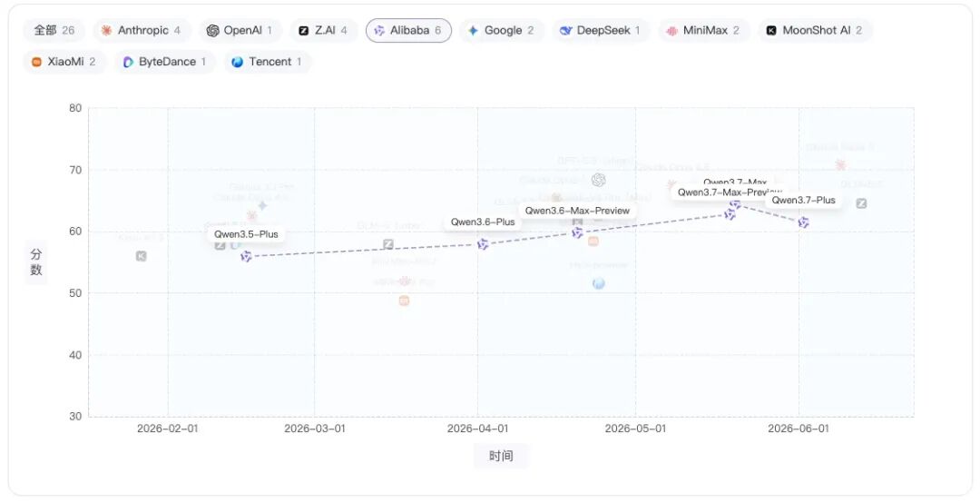Toggle the OpenAI 1 filter

240,30
